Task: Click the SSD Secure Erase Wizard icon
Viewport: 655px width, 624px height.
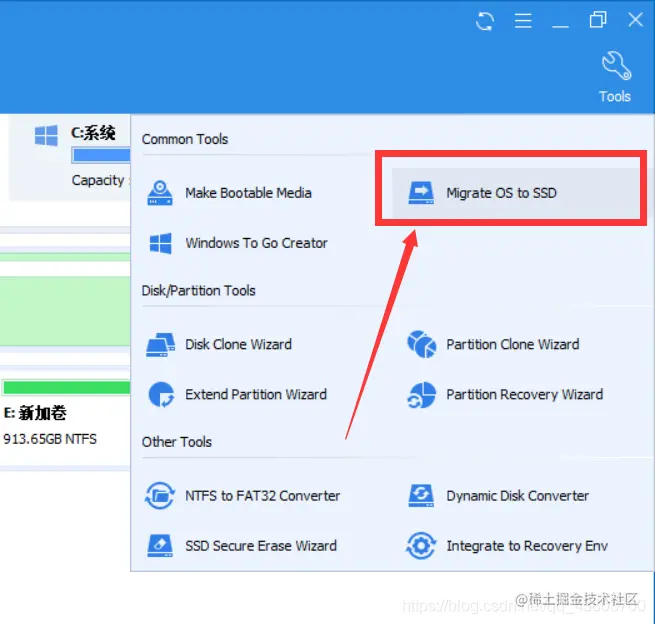Action: tap(160, 546)
